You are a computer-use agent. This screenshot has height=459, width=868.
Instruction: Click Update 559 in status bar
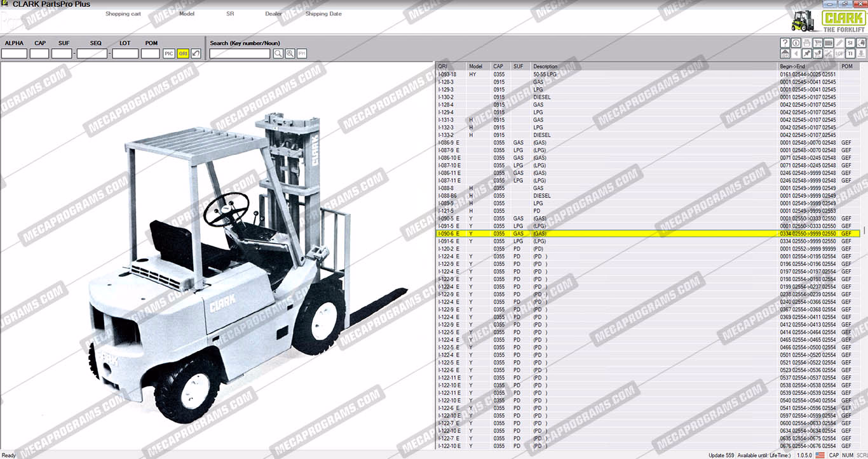(721, 455)
